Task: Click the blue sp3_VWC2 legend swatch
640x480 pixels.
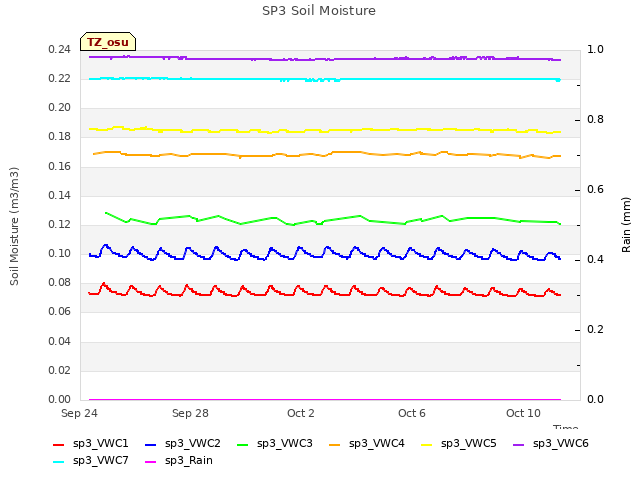Action: point(151,444)
